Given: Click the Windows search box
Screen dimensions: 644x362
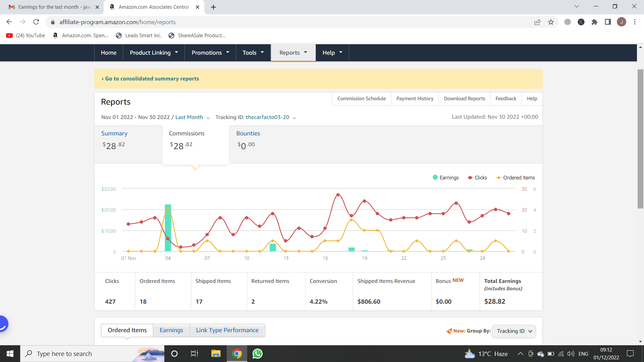Looking at the screenshot, I should tap(92, 354).
